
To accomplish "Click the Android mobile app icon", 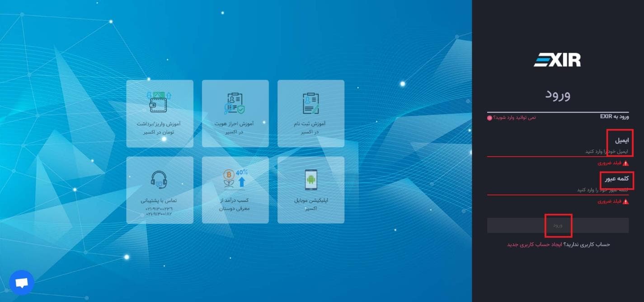I will pyautogui.click(x=311, y=180).
